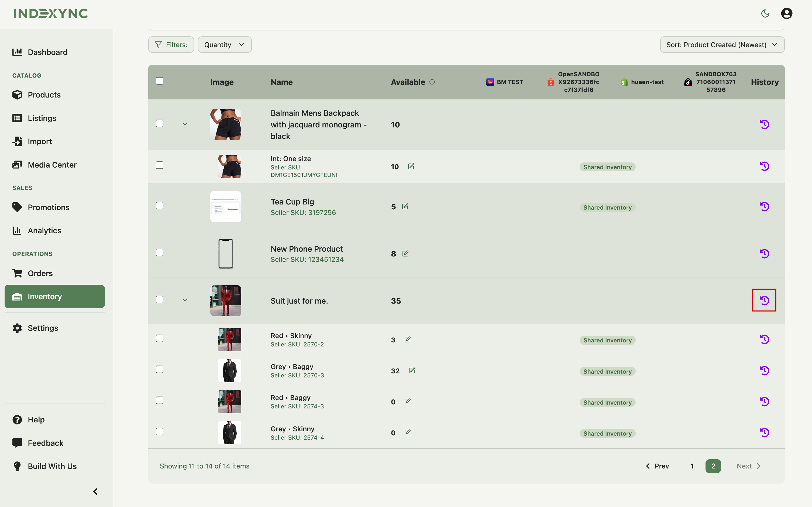Image resolution: width=812 pixels, height=507 pixels.
Task: Collapse the Balmain Mens Backpack variants chevron
Action: pos(185,124)
